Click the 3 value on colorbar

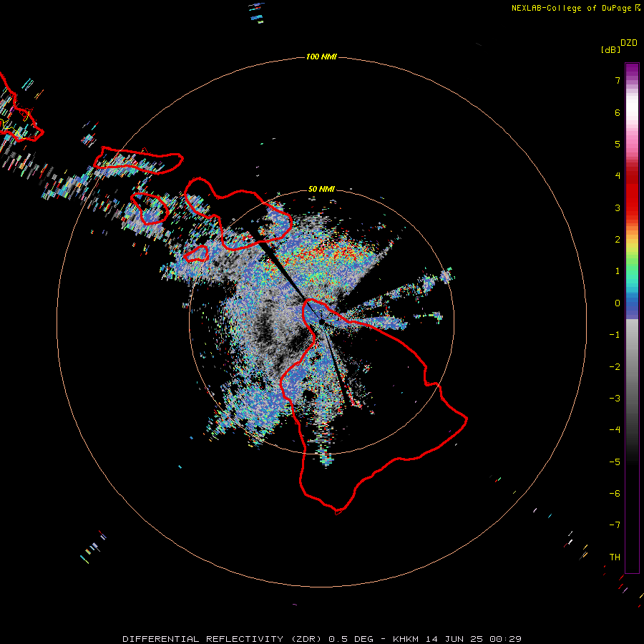618,208
